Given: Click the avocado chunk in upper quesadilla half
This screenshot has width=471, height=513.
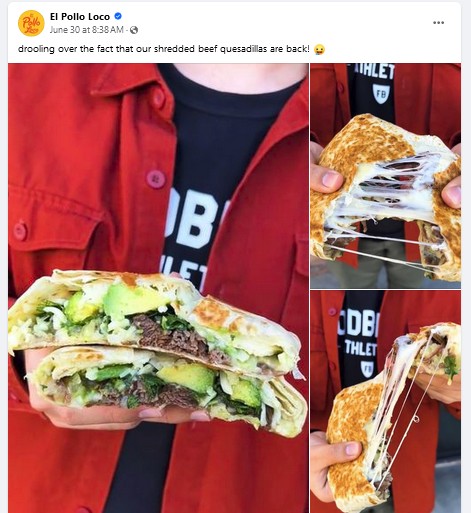Looking at the screenshot, I should 133,300.
